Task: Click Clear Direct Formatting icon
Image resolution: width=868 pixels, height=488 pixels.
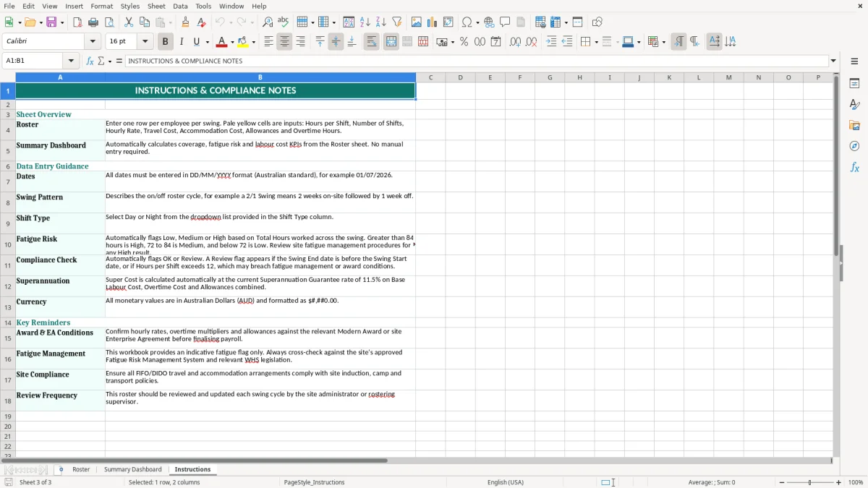Action: click(201, 22)
